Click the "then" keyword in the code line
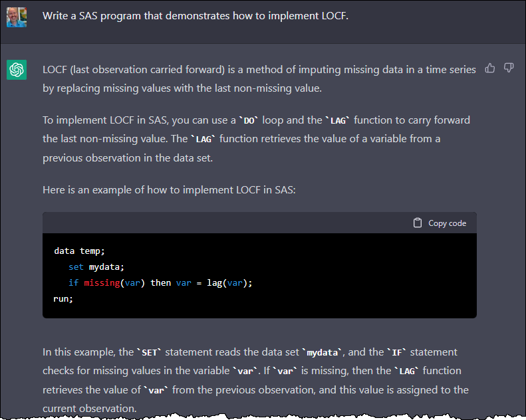 pos(160,283)
